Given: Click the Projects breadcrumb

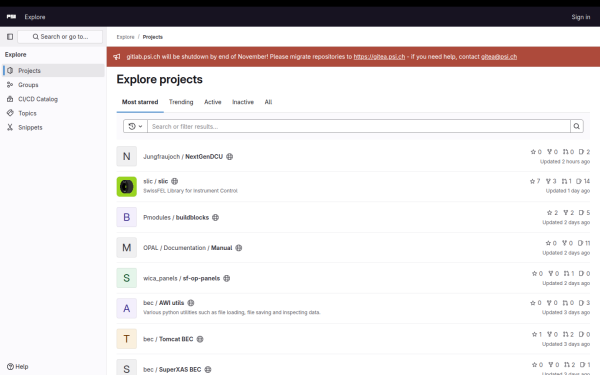Looking at the screenshot, I should (x=153, y=37).
